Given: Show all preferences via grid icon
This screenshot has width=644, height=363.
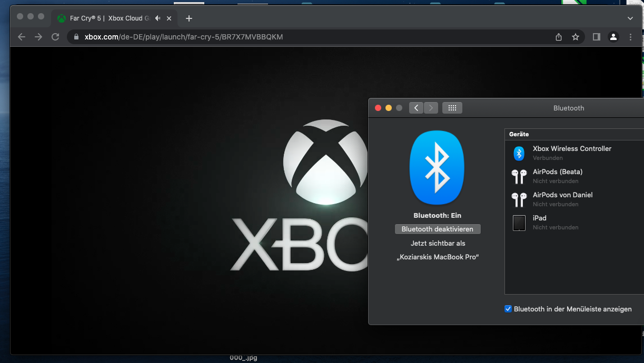Looking at the screenshot, I should click(x=452, y=108).
